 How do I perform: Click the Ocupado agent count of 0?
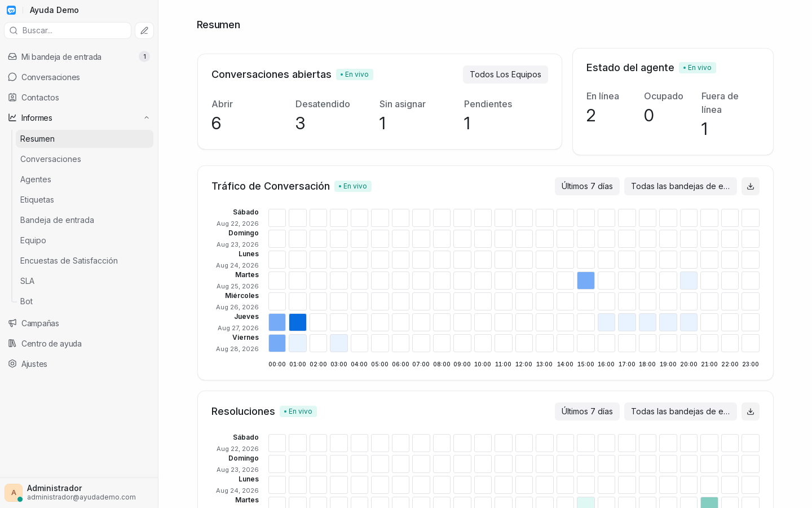point(649,115)
